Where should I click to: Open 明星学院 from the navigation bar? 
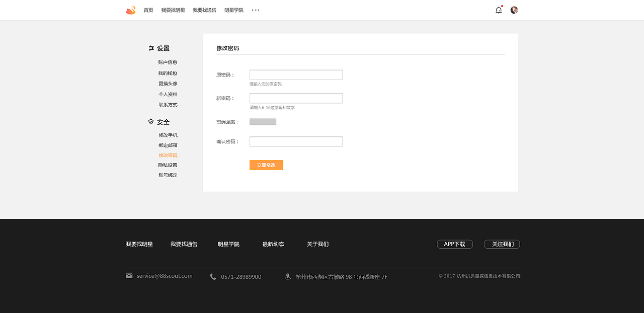(x=233, y=10)
